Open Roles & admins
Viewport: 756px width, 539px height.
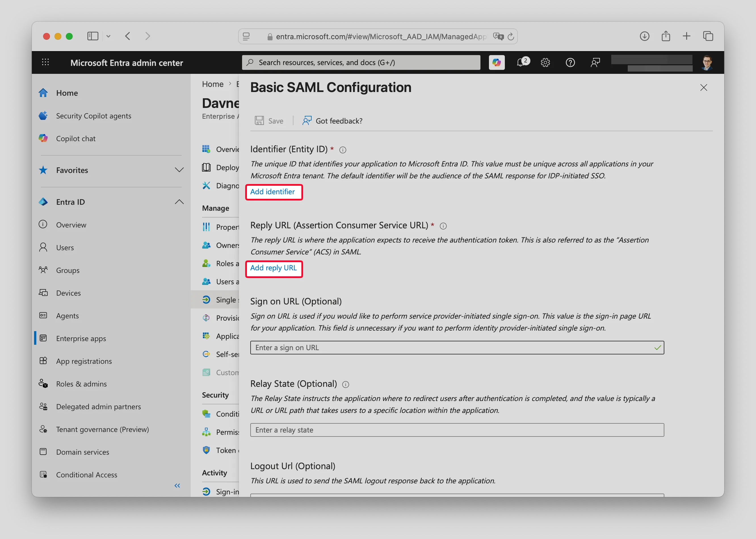click(81, 384)
